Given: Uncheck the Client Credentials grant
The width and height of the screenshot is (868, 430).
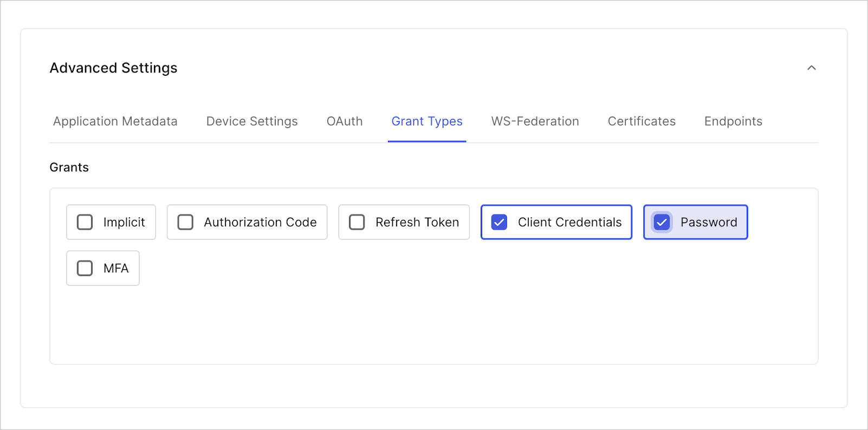Looking at the screenshot, I should pos(499,222).
